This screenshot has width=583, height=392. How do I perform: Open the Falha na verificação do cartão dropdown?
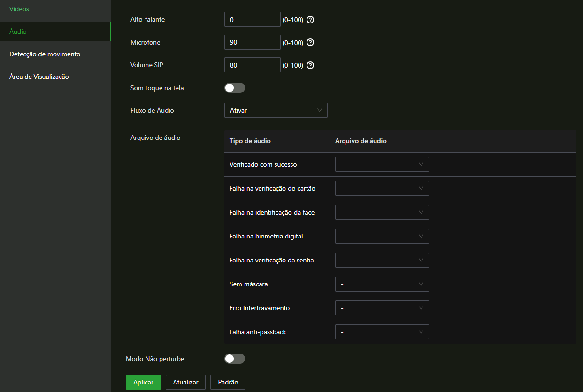pyautogui.click(x=382, y=188)
